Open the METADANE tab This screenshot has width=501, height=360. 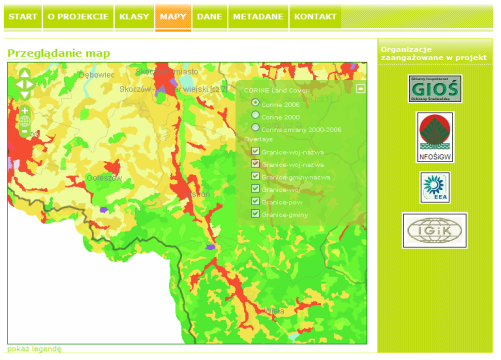[x=258, y=17]
